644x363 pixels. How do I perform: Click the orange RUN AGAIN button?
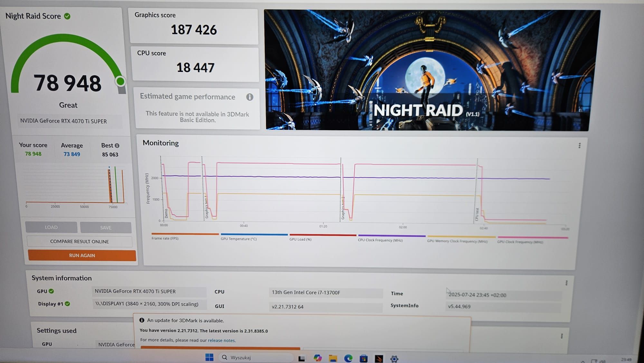(82, 255)
